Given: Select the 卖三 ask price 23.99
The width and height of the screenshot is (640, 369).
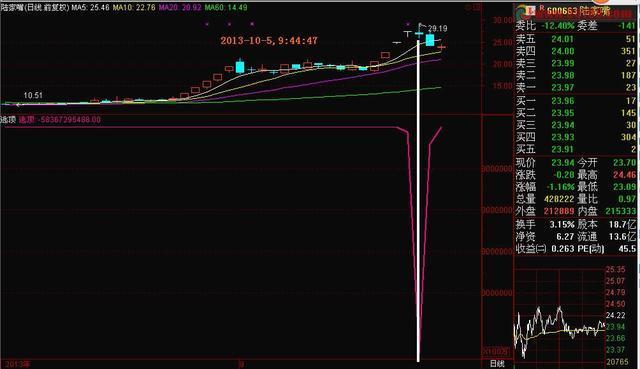Looking at the screenshot, I should [562, 63].
